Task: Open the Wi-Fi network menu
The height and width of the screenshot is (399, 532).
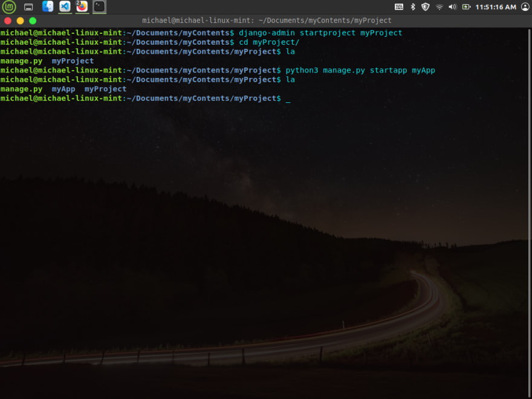Action: pos(439,7)
